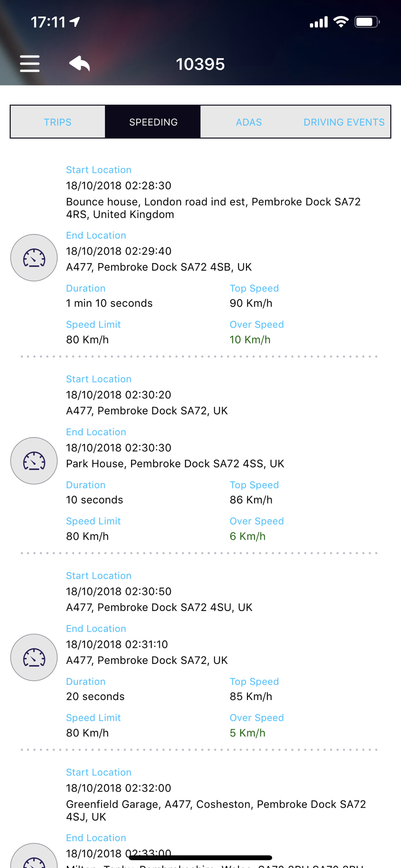This screenshot has width=401, height=868.
Task: Tap the Wi-Fi status icon
Action: pos(341,22)
